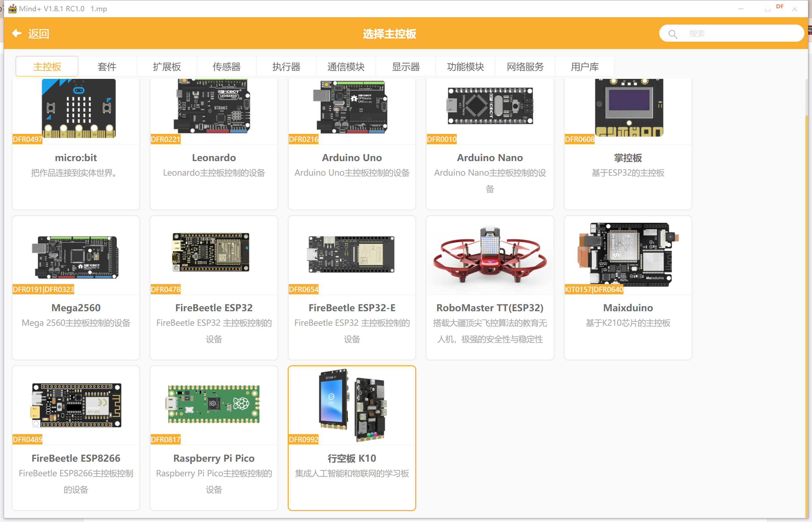Click the DFR0010 product tag
812x522 pixels.
441,139
